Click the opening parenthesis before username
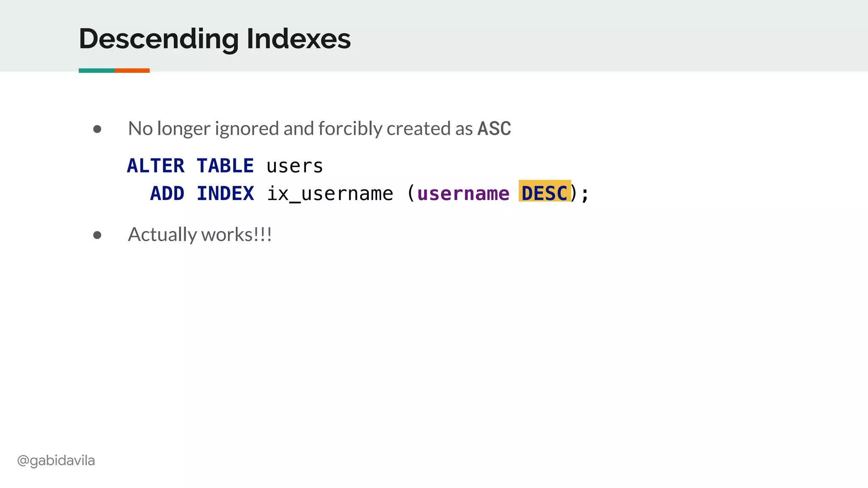 410,194
